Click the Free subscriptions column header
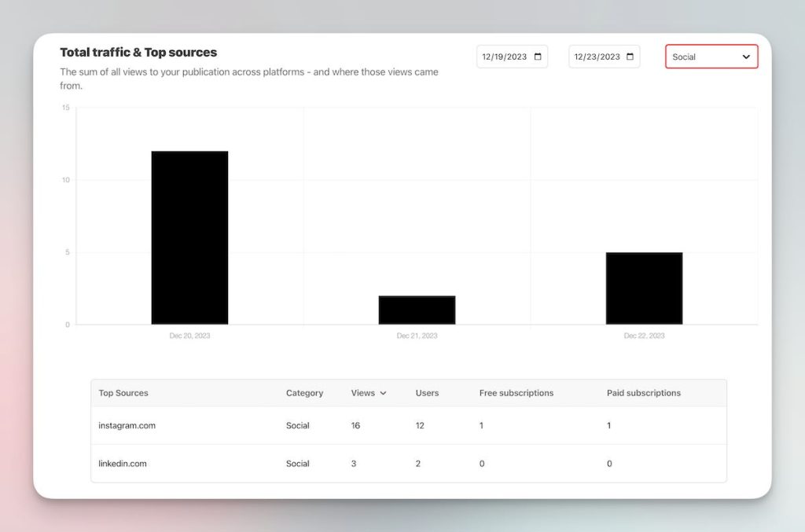 click(516, 393)
